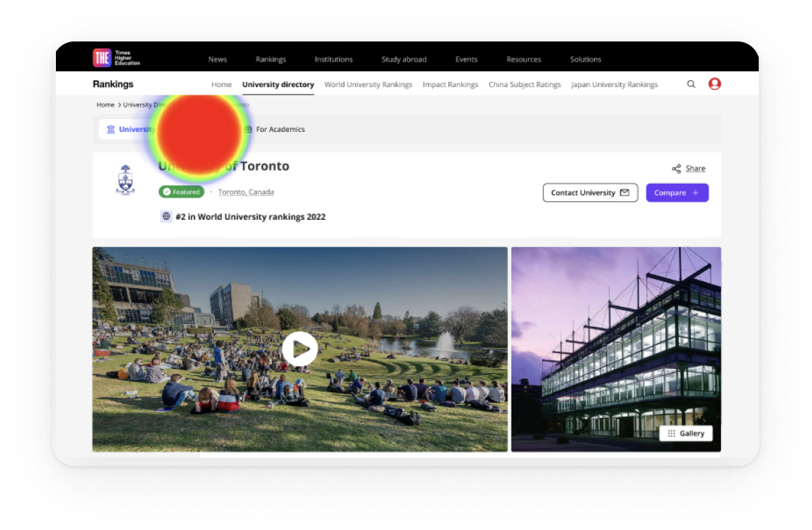The height and width of the screenshot is (530, 812).
Task: Click the green Featured badge
Action: 181,192
